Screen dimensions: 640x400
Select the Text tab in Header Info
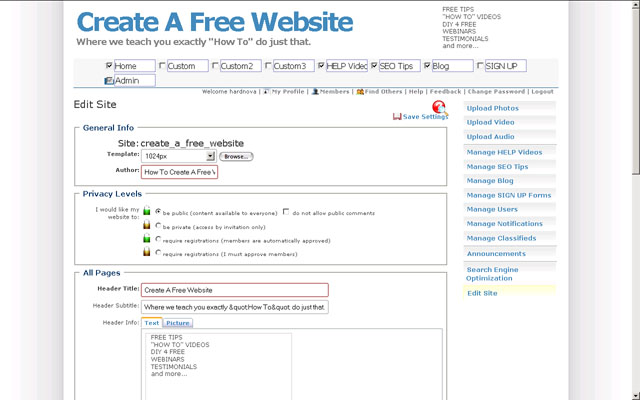152,323
